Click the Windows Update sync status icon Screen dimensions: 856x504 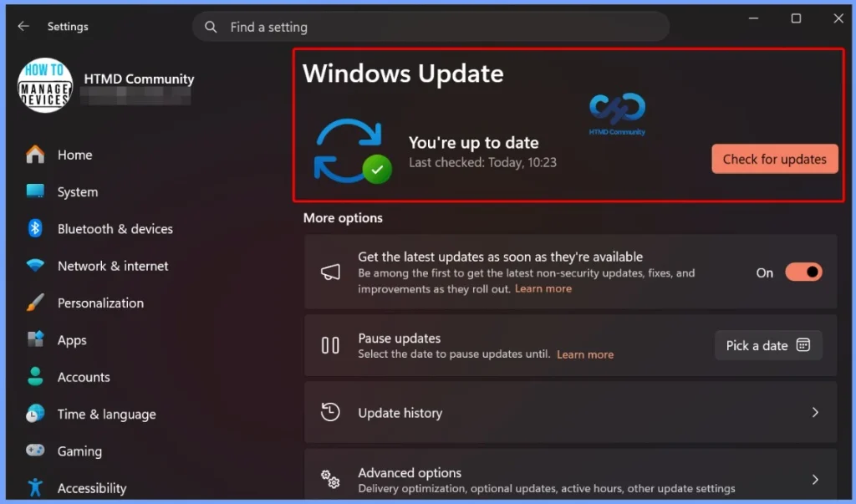352,151
